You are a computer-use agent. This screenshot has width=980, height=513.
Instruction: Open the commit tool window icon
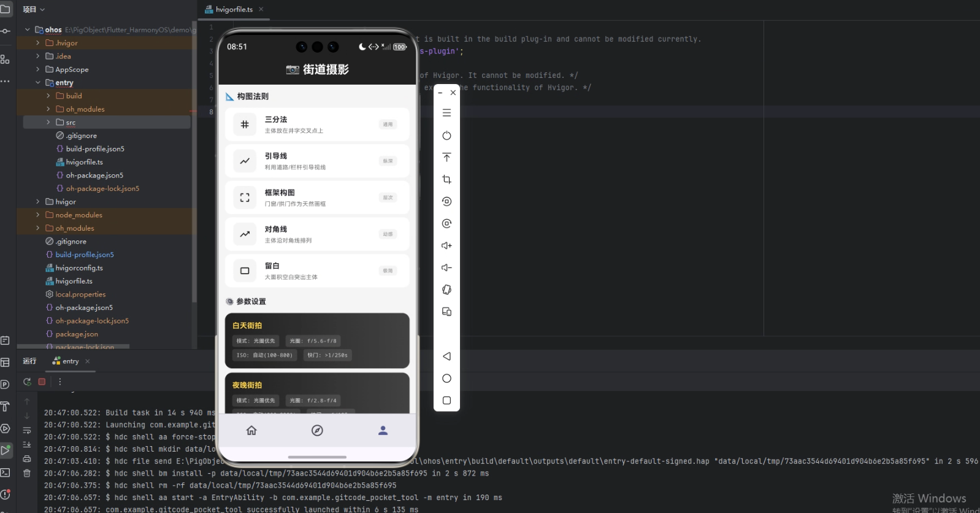click(6, 31)
